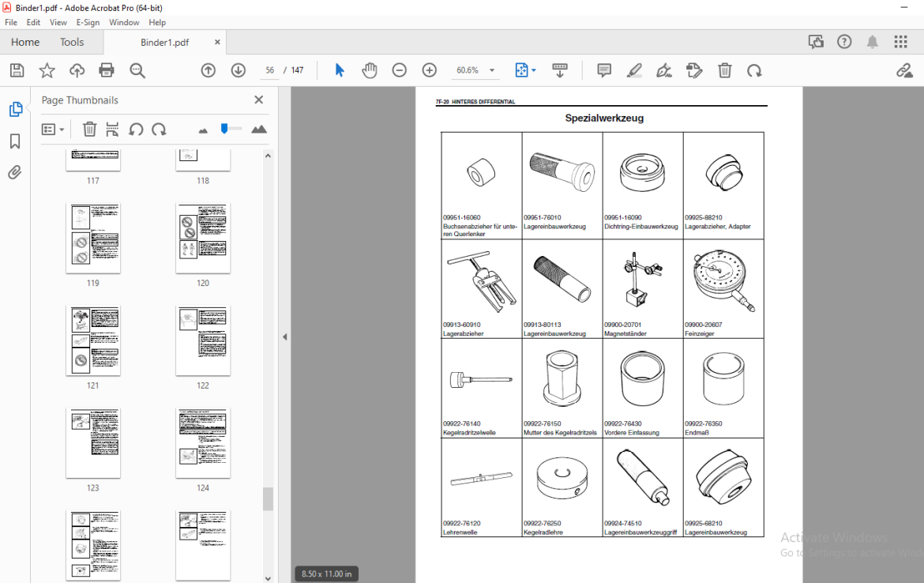
Task: Delete page with toolbar trash icon
Action: 725,71
